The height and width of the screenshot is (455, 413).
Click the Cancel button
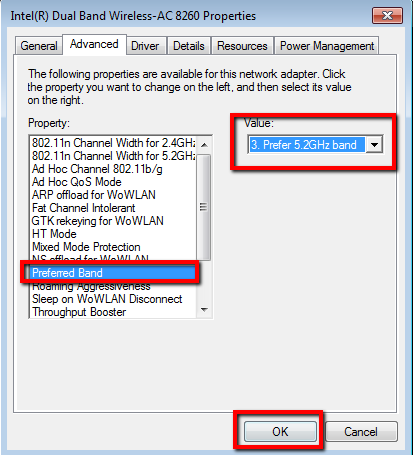pos(361,432)
